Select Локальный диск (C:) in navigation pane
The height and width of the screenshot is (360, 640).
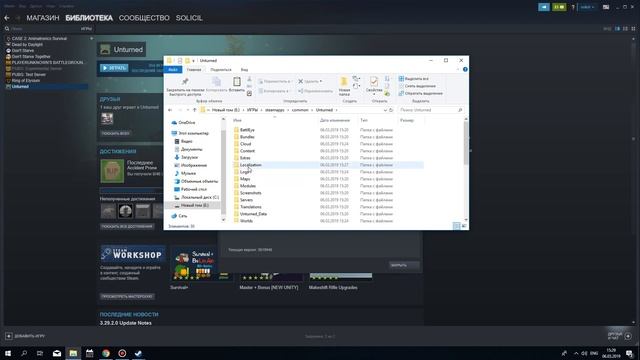200,197
